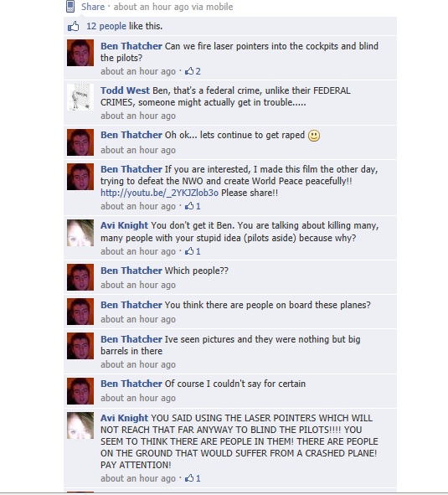Click the like icon on the YouTube film comment
Viewport: 448px width, 495px height.
[x=189, y=206]
